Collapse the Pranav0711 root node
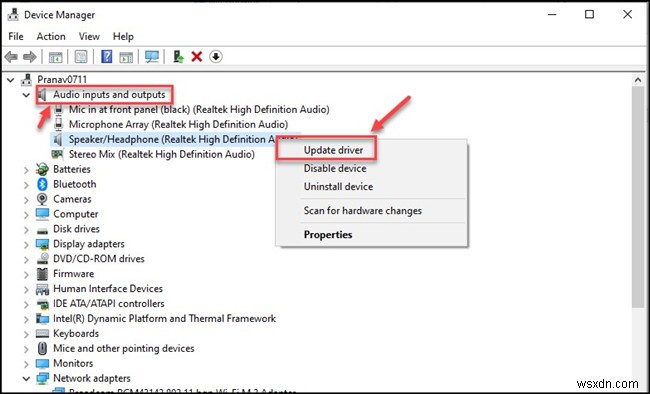This screenshot has height=394, width=650. click(x=11, y=80)
